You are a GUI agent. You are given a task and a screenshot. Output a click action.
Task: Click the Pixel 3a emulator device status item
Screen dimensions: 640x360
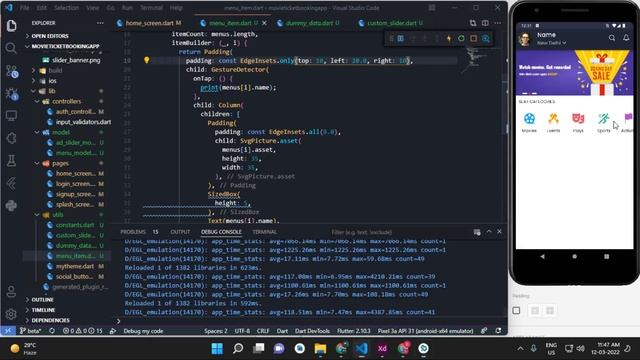pyautogui.click(x=425, y=331)
